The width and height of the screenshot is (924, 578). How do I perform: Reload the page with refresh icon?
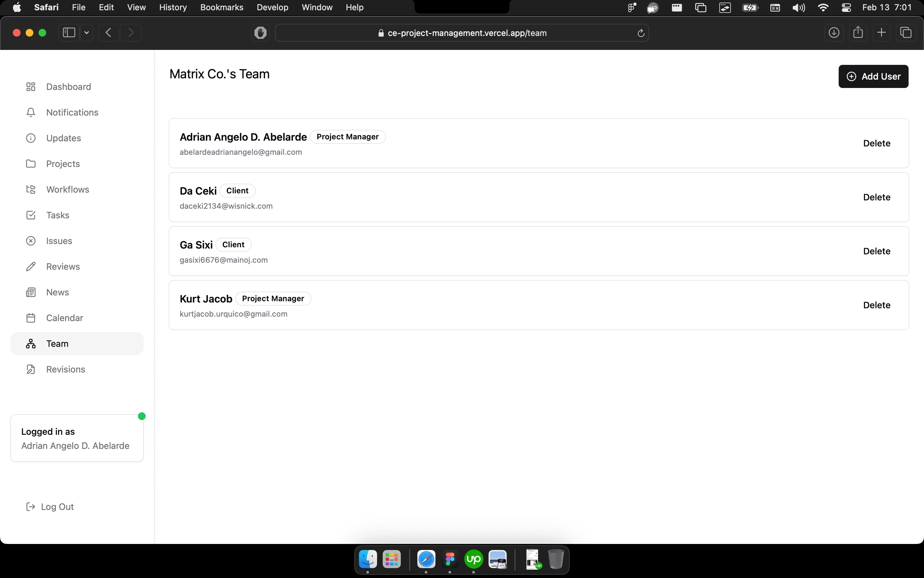[x=641, y=33]
